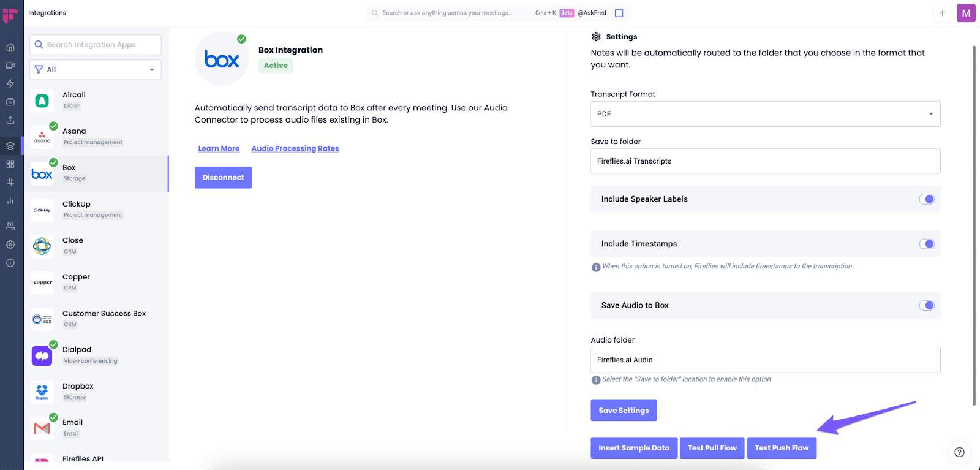The image size is (980, 470).
Task: Select Dropbox integration entry
Action: click(x=96, y=392)
